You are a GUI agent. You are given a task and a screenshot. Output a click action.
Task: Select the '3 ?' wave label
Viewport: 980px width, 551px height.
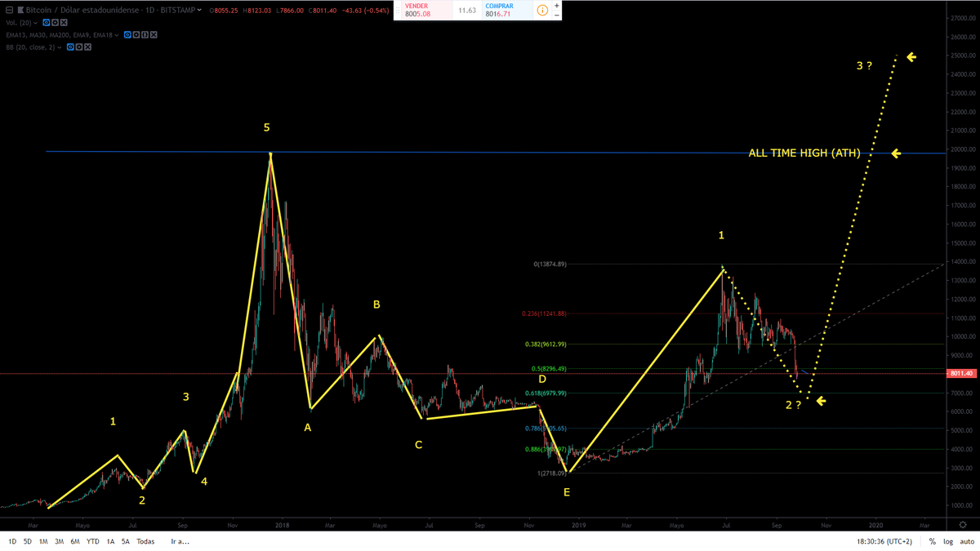864,65
